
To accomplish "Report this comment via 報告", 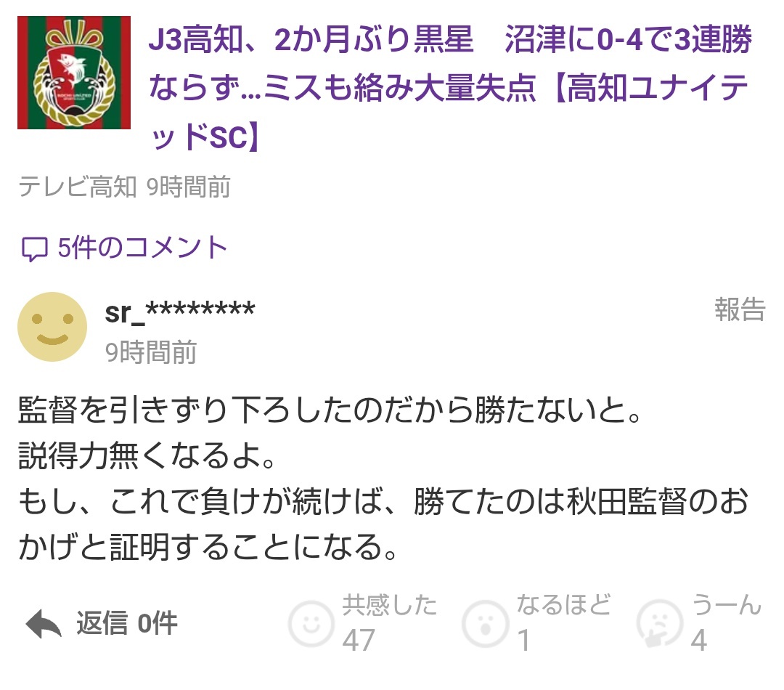I will pyautogui.click(x=740, y=309).
